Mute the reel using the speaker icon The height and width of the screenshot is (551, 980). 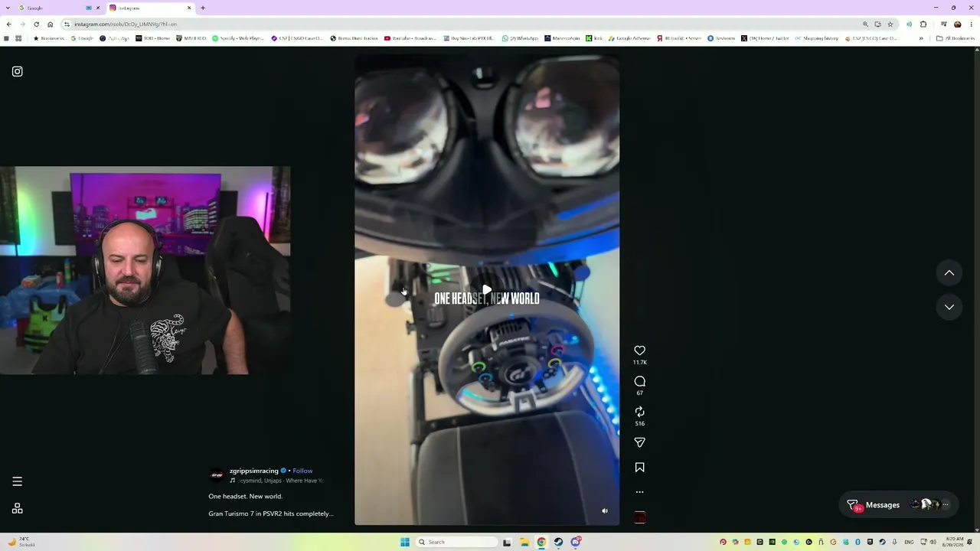pyautogui.click(x=605, y=511)
